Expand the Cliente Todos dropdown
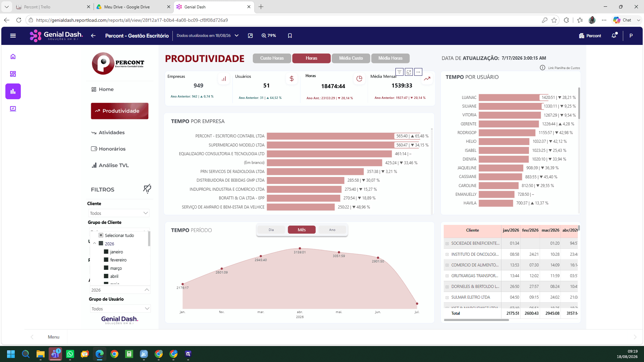 119,213
